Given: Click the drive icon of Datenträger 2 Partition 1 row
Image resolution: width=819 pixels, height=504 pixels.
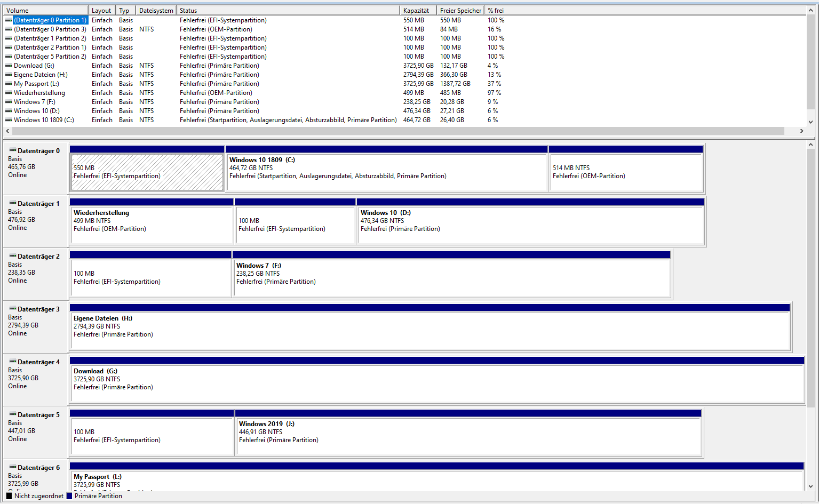Looking at the screenshot, I should pos(9,47).
